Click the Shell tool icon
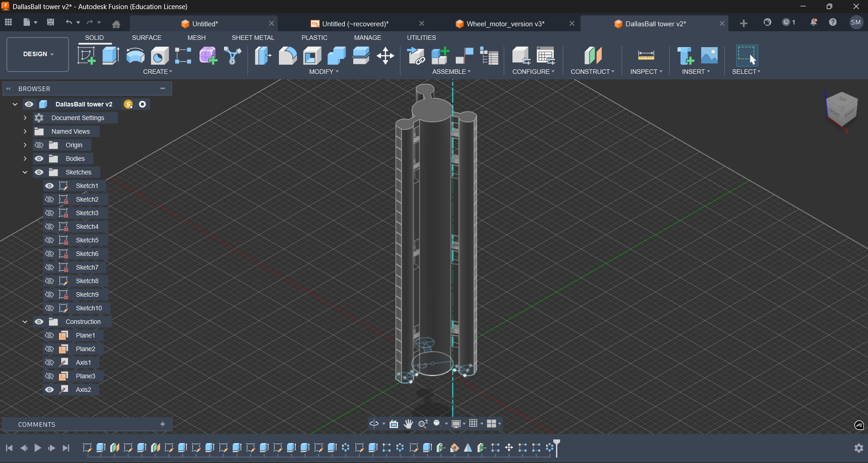The height and width of the screenshot is (463, 868). (x=312, y=56)
